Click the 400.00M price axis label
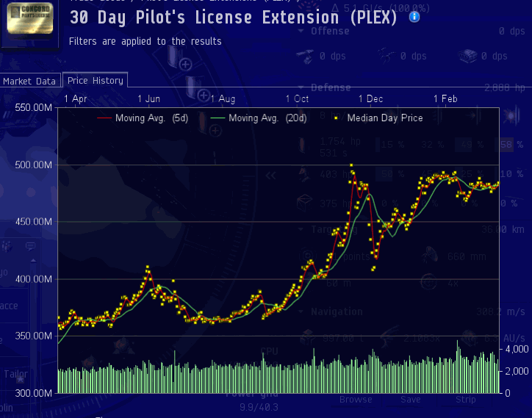Screen dimensions: 532x418 tap(34, 279)
